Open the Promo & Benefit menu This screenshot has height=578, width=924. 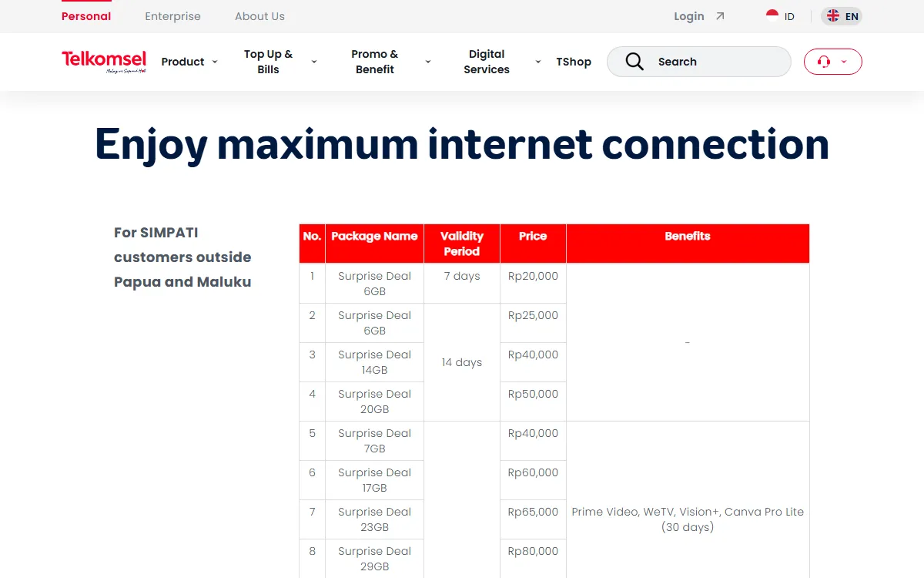[x=375, y=62]
